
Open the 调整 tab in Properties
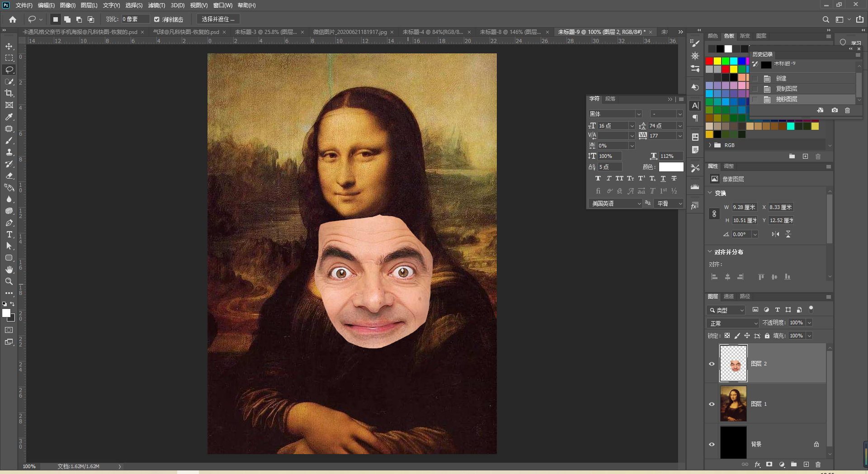pos(729,166)
